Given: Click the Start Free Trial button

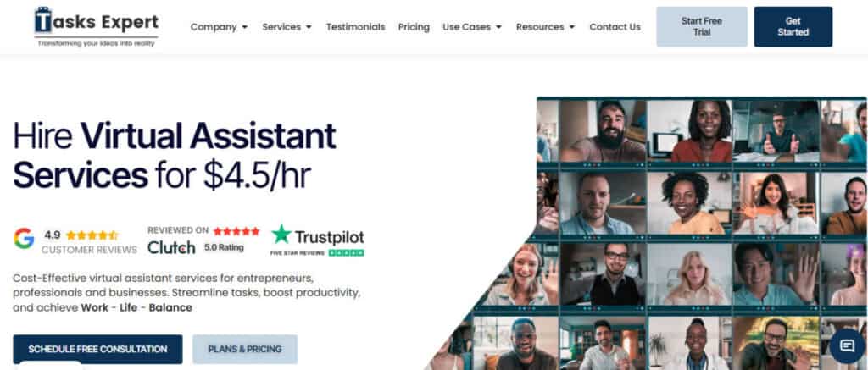Looking at the screenshot, I should (x=701, y=26).
